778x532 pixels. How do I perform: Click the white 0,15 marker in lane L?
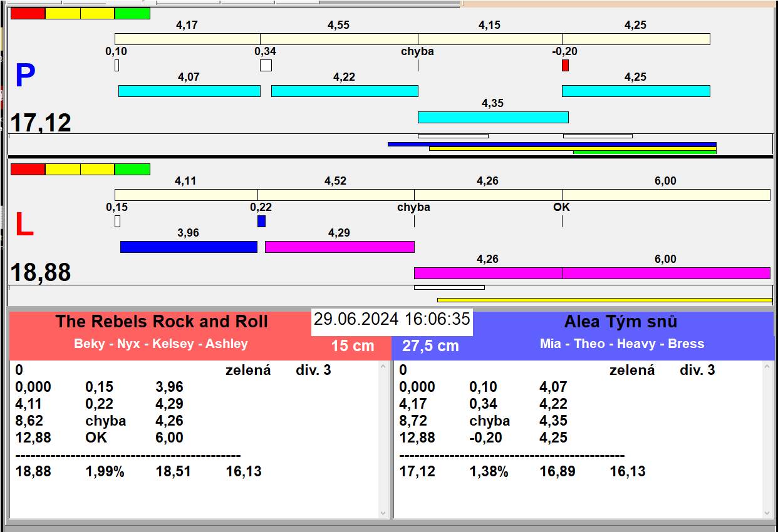[117, 222]
